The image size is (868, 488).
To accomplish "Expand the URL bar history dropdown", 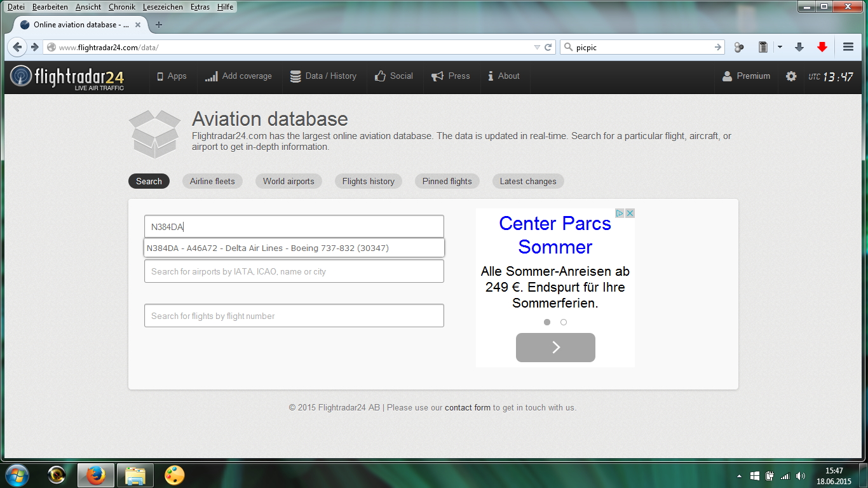I will coord(536,48).
